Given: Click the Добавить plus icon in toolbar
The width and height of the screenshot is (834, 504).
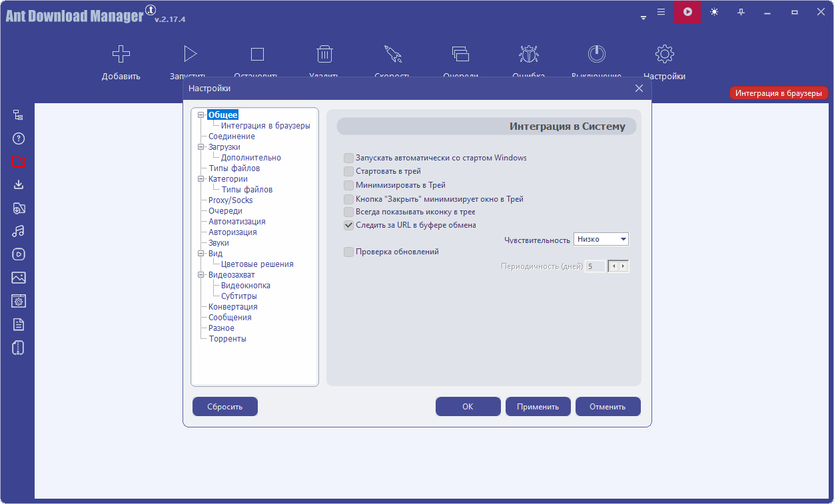Looking at the screenshot, I should pyautogui.click(x=121, y=54).
